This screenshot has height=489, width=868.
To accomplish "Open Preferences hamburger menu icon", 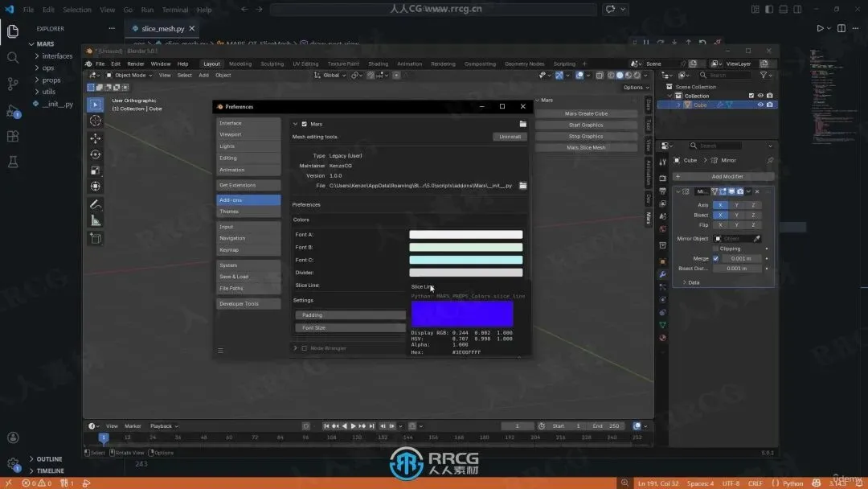I will point(220,350).
